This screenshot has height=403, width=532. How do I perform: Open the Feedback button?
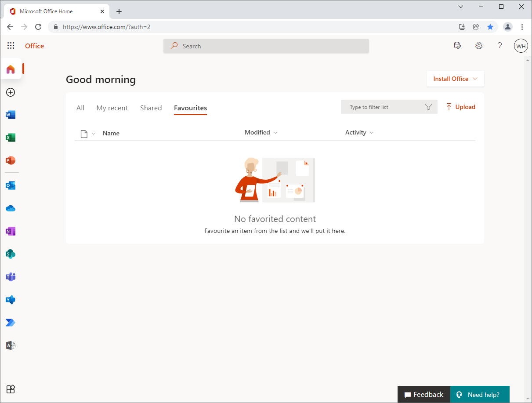(x=424, y=395)
